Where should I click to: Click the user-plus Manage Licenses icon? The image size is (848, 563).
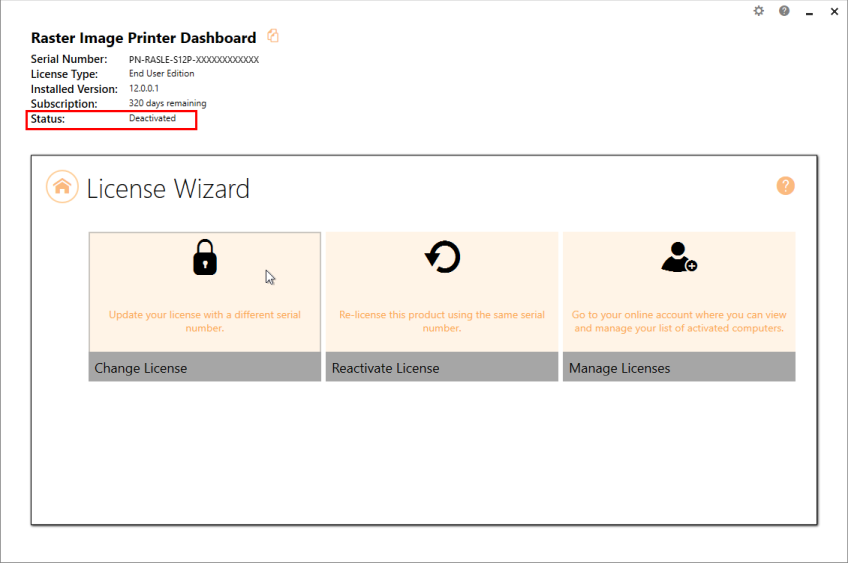click(679, 257)
